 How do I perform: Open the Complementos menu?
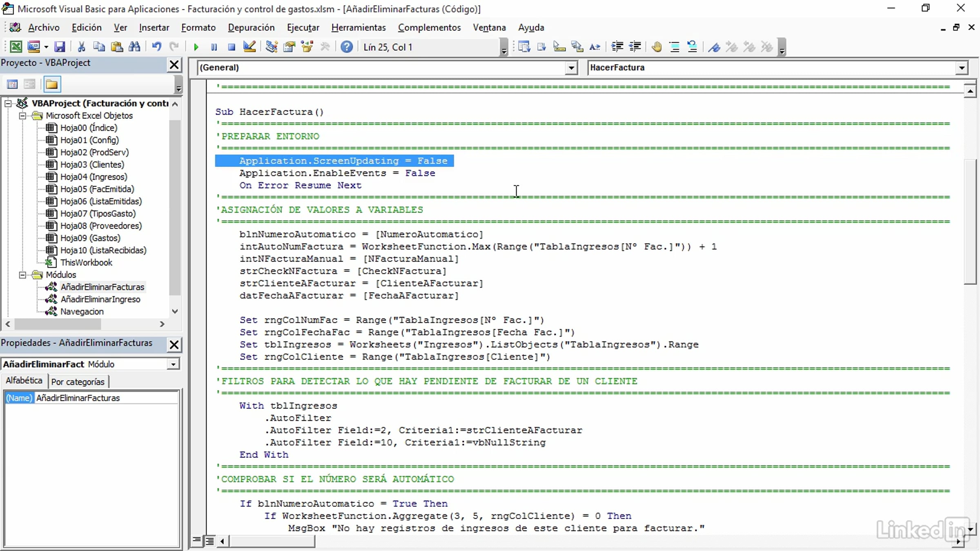point(429,27)
